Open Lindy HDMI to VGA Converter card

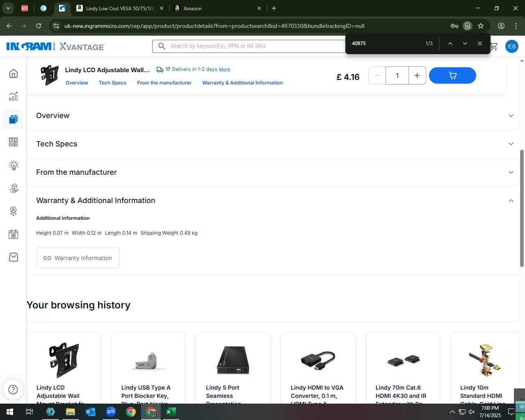318,367
